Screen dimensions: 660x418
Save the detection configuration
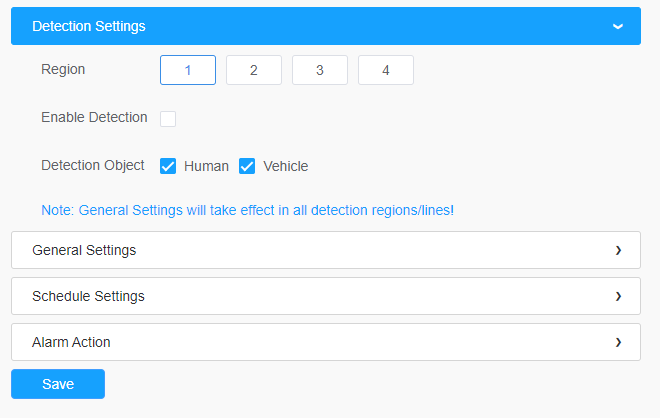click(58, 384)
